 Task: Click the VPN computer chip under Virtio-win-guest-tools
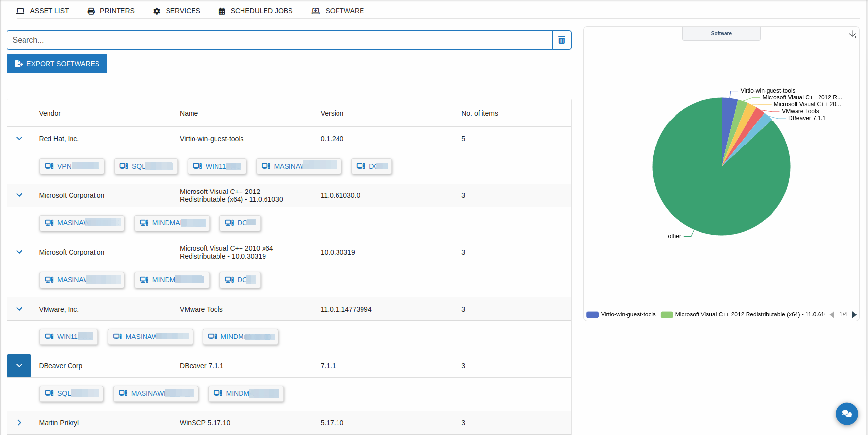[72, 166]
